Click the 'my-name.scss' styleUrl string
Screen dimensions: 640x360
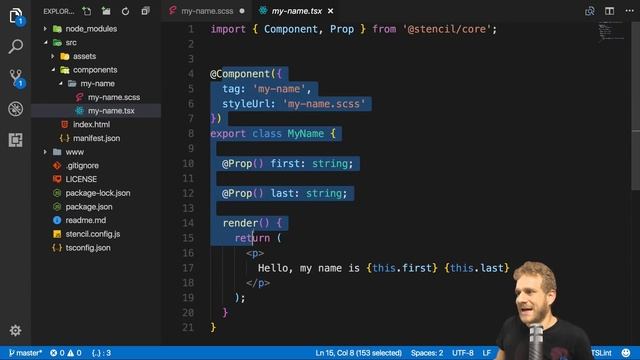point(324,104)
